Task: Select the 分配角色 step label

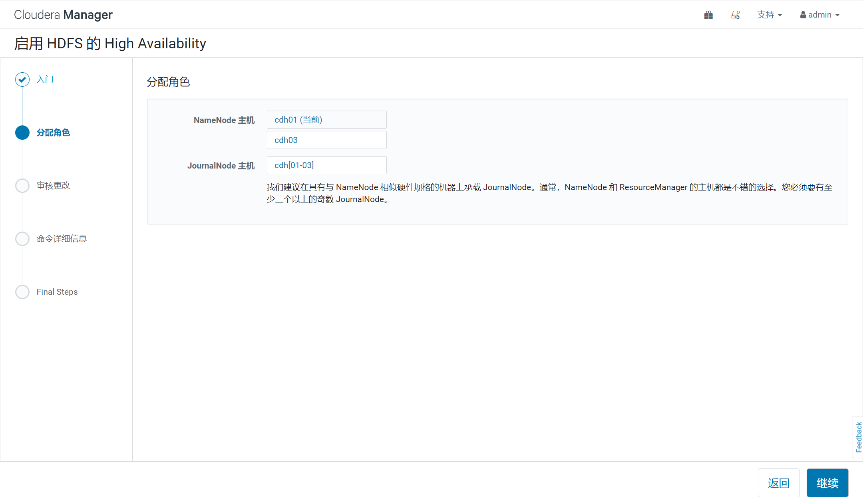Action: point(53,133)
